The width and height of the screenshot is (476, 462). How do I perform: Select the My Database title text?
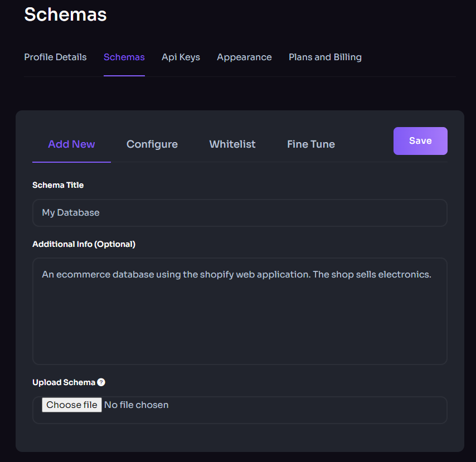pyautogui.click(x=70, y=212)
